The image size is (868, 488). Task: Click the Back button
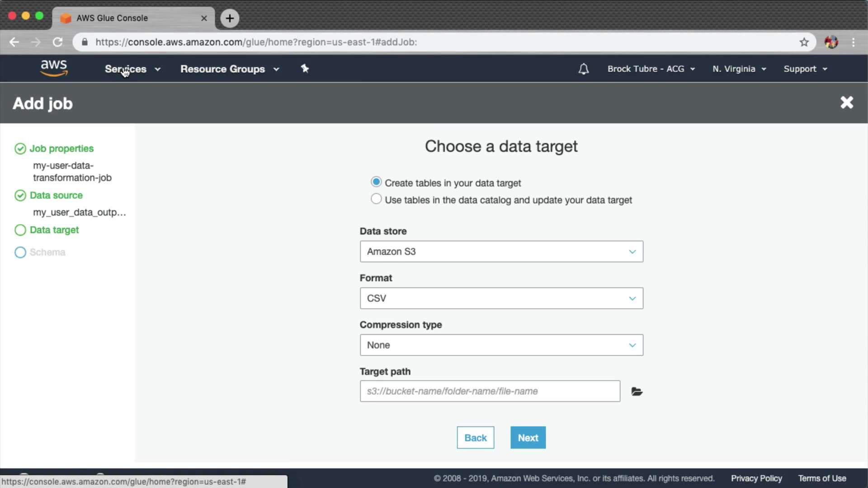pos(475,437)
